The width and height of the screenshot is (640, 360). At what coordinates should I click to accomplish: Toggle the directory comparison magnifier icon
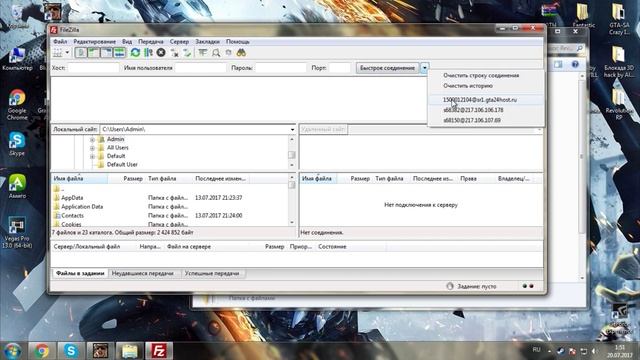point(216,53)
